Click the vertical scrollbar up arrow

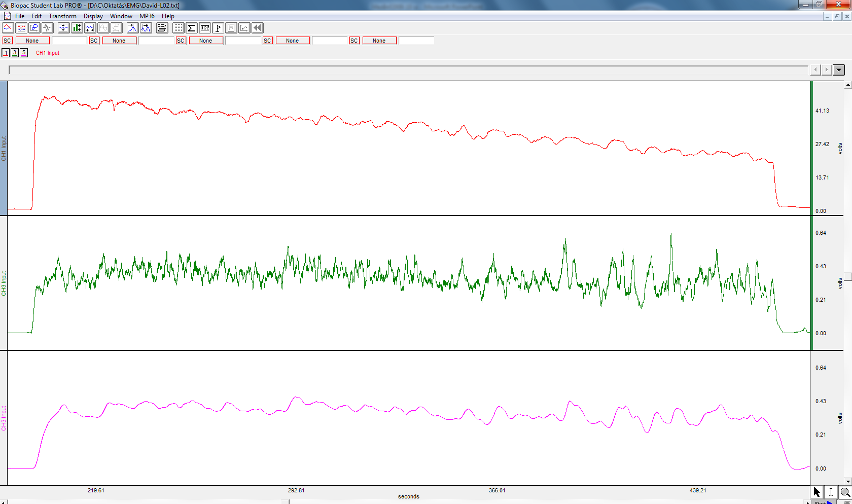click(x=848, y=85)
